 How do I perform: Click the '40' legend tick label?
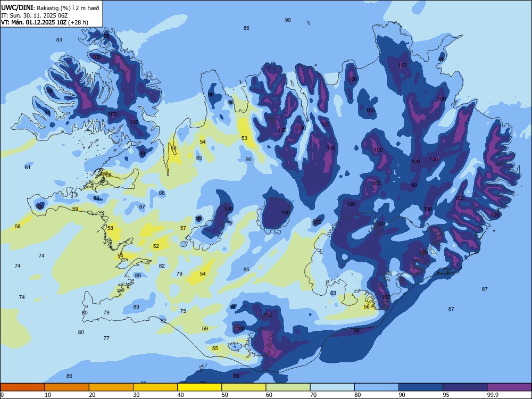(x=180, y=395)
